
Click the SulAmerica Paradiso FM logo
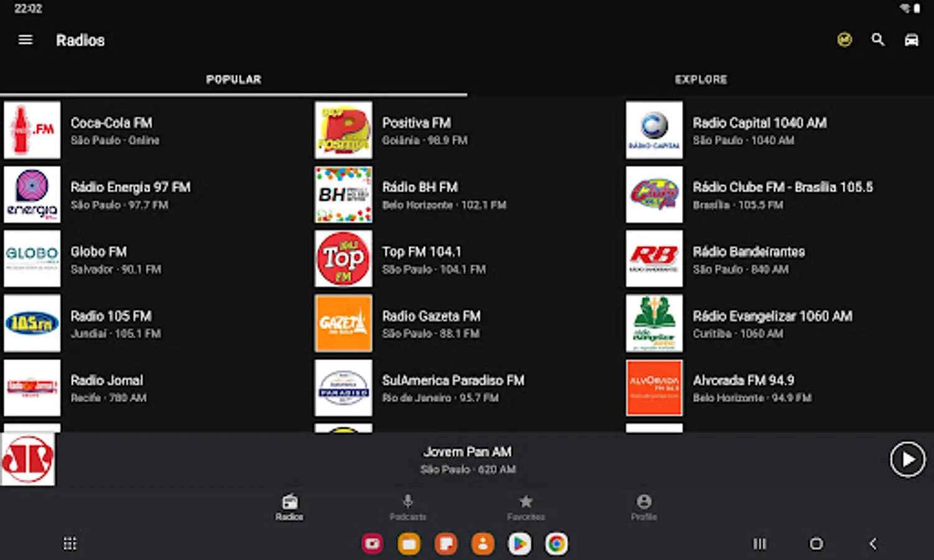(343, 388)
